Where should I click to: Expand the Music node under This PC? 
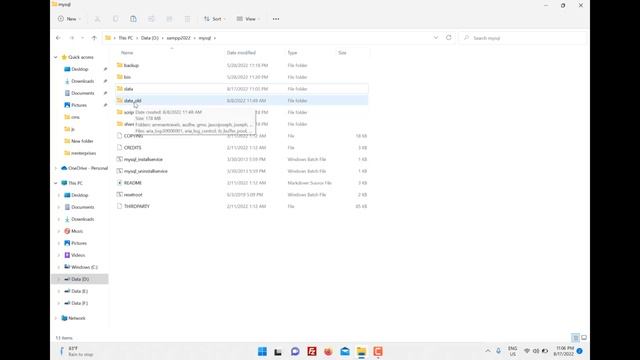(x=59, y=231)
